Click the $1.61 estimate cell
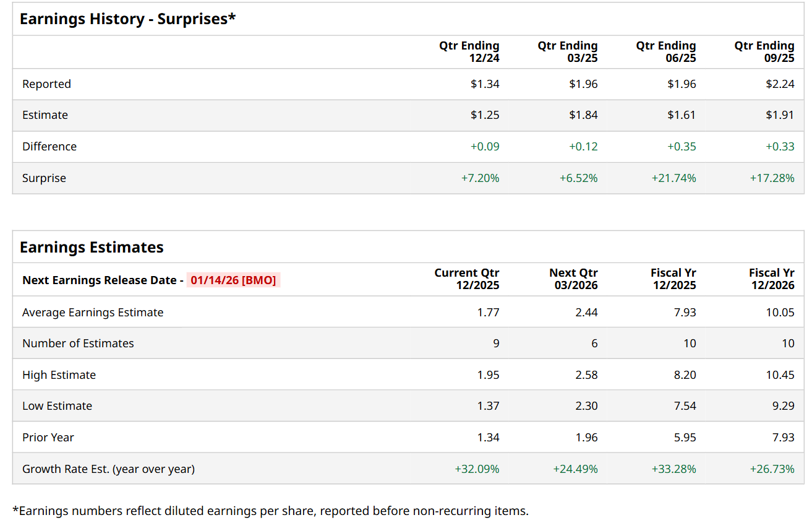812x528 pixels. tap(682, 115)
